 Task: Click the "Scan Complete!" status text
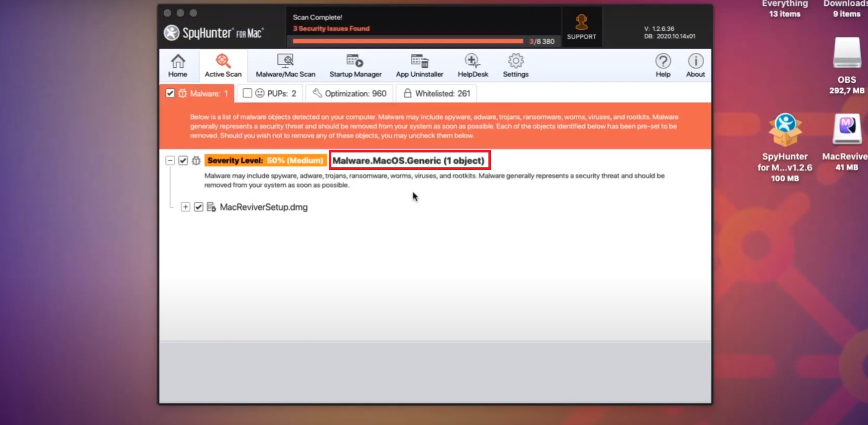[x=317, y=17]
